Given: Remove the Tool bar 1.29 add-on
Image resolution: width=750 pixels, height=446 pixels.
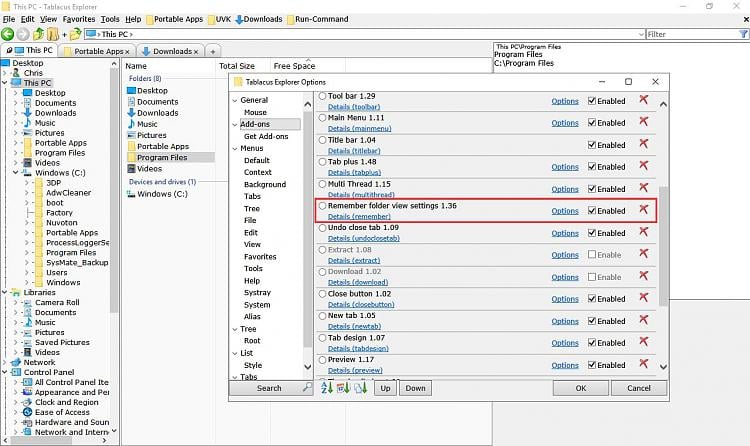Looking at the screenshot, I should tap(644, 100).
